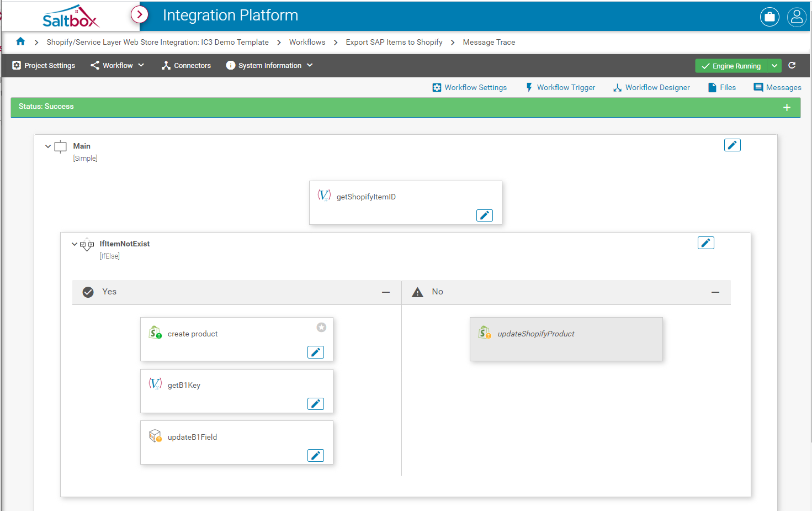
Task: Open the Workflow menu
Action: [118, 65]
